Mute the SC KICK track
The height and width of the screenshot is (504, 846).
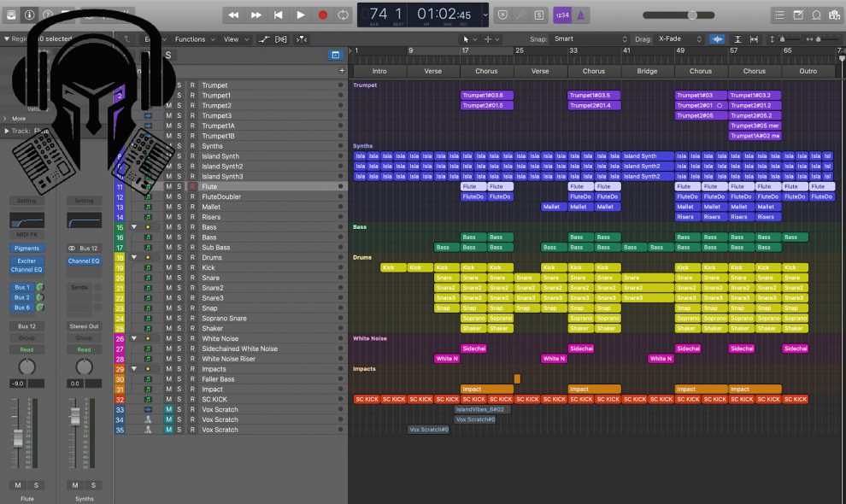point(169,399)
